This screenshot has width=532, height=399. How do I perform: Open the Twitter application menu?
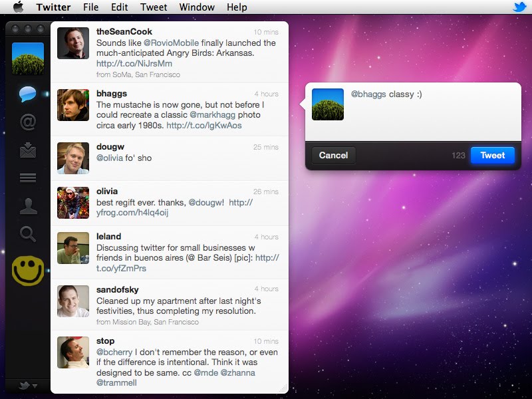pyautogui.click(x=53, y=7)
